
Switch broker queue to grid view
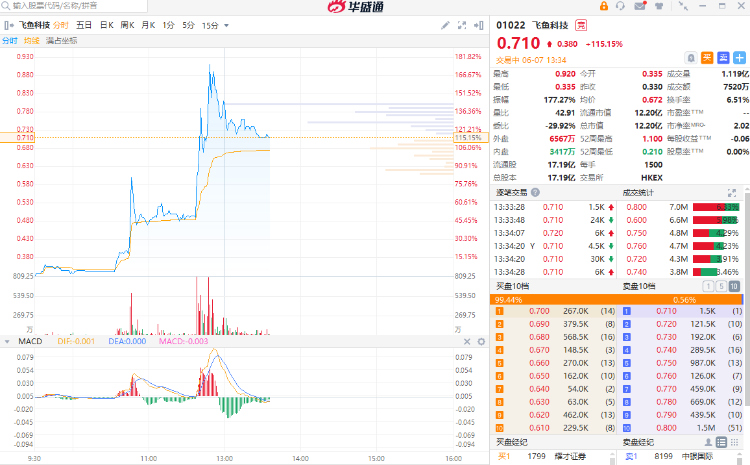click(734, 442)
